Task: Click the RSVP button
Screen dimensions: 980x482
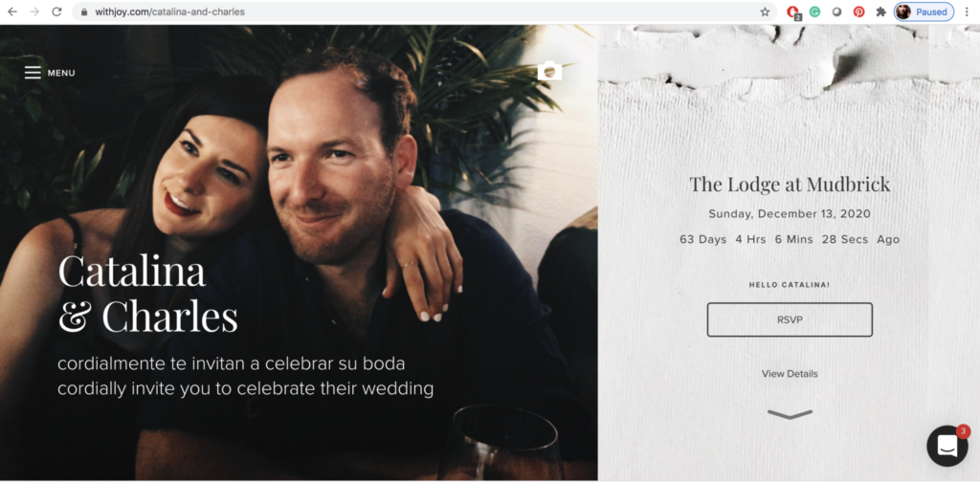Action: coord(790,319)
